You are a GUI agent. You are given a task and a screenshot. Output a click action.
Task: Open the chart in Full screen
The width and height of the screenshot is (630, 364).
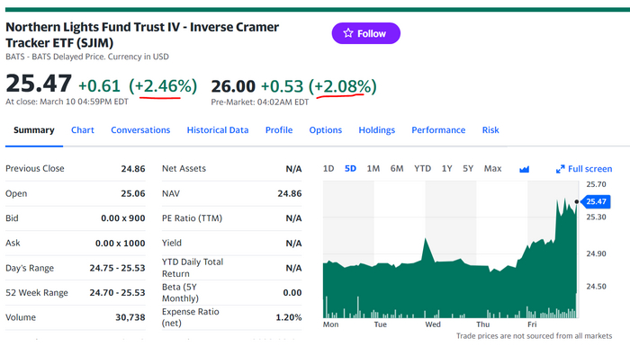click(583, 169)
